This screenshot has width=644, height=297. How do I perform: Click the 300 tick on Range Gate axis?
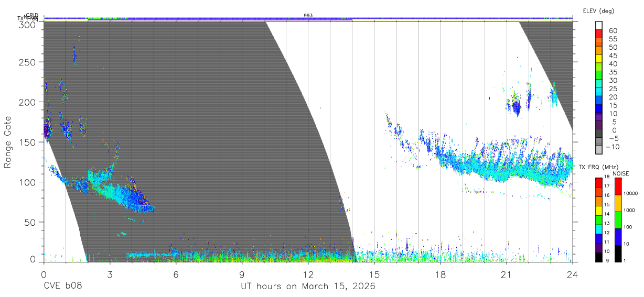28,25
